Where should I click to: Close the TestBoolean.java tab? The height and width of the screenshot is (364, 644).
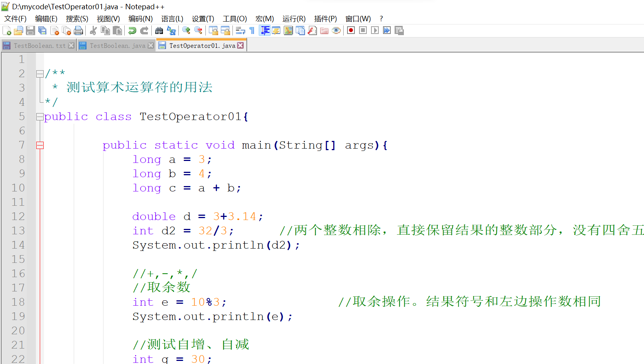click(x=151, y=46)
